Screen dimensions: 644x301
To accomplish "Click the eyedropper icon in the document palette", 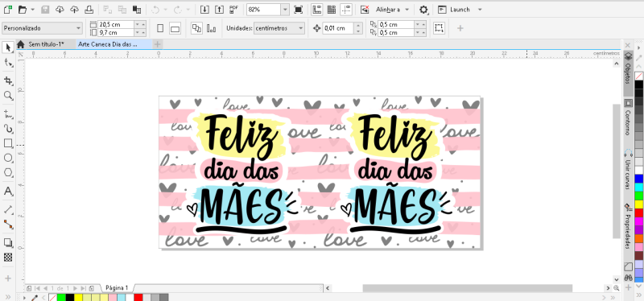I will coord(35,297).
